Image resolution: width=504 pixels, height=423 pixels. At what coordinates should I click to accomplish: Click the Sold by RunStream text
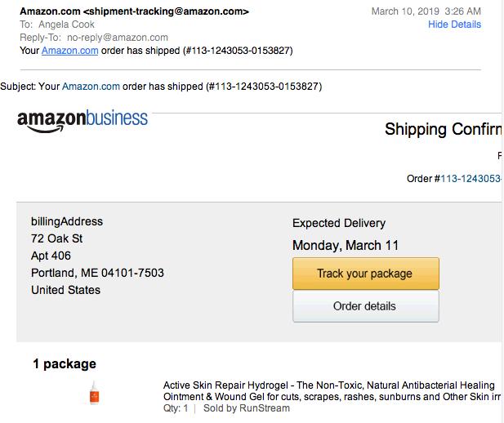(247, 408)
